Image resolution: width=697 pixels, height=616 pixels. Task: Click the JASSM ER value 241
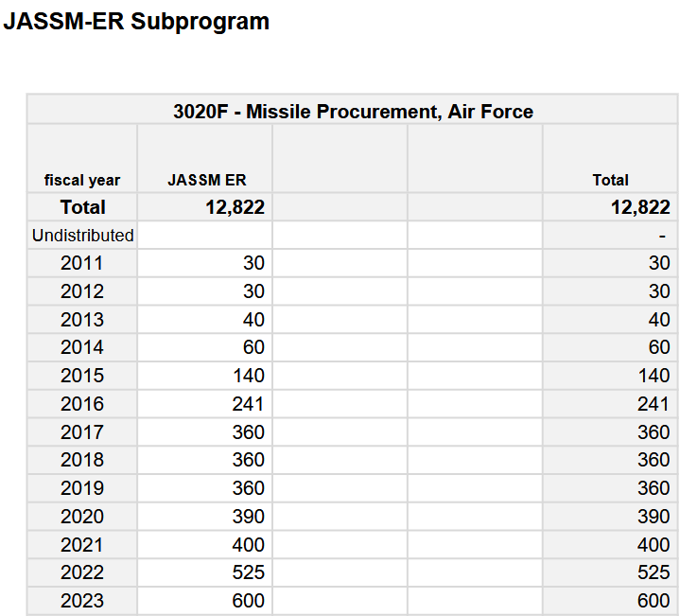click(248, 404)
